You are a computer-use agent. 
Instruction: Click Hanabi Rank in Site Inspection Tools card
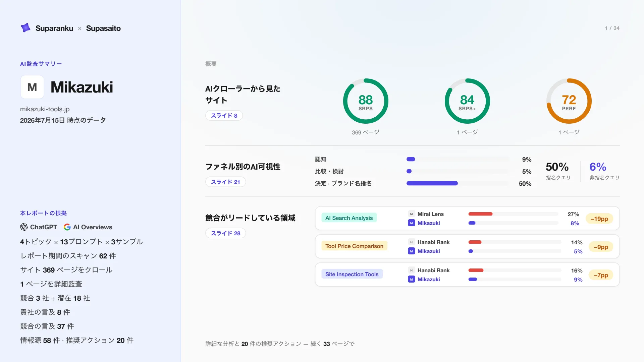coord(433,270)
